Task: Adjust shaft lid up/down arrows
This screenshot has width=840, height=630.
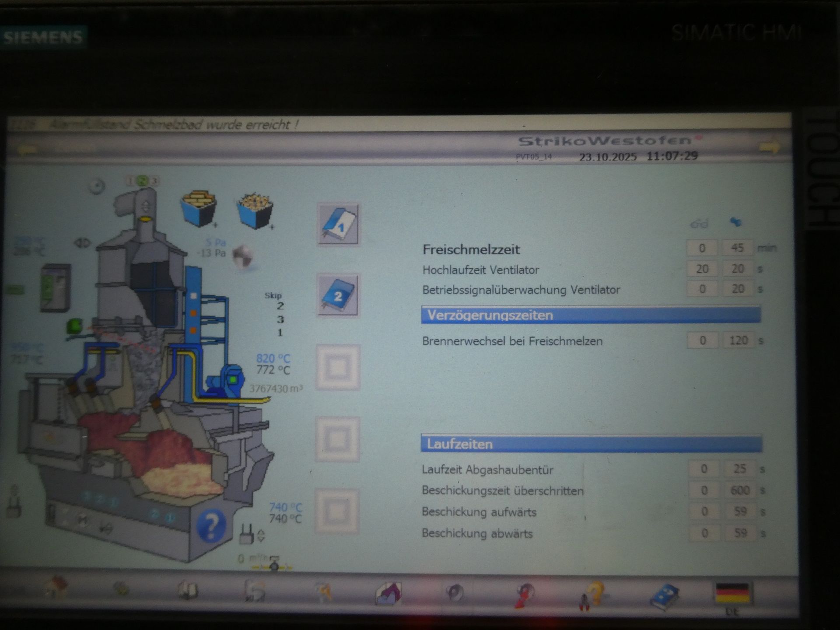Action: [146, 206]
